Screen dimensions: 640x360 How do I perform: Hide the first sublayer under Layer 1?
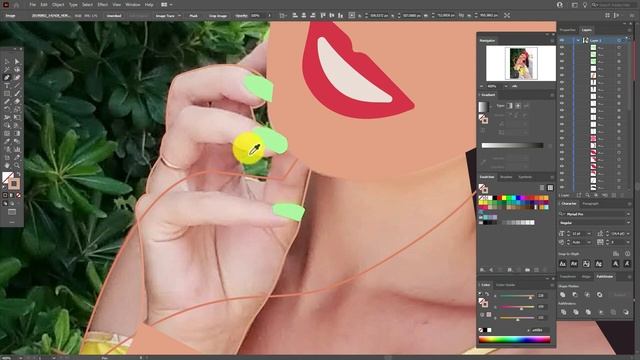562,48
